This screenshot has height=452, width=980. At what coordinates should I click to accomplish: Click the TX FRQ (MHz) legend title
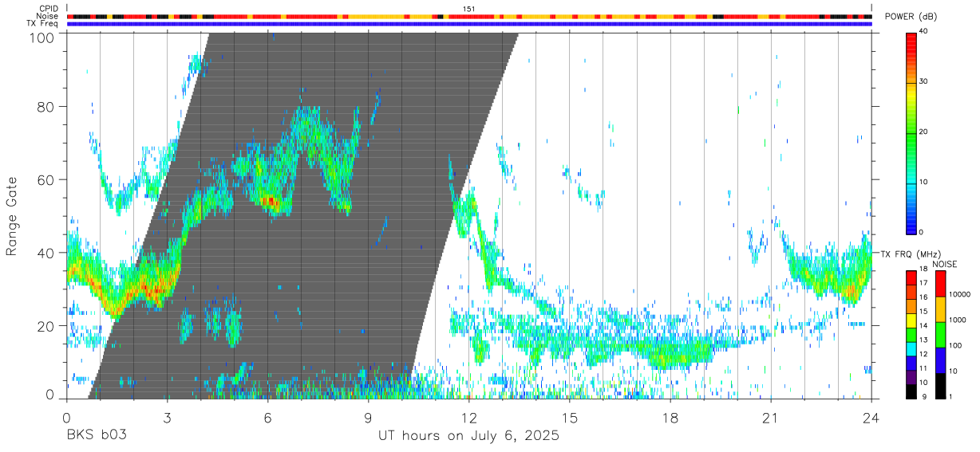[x=910, y=254]
